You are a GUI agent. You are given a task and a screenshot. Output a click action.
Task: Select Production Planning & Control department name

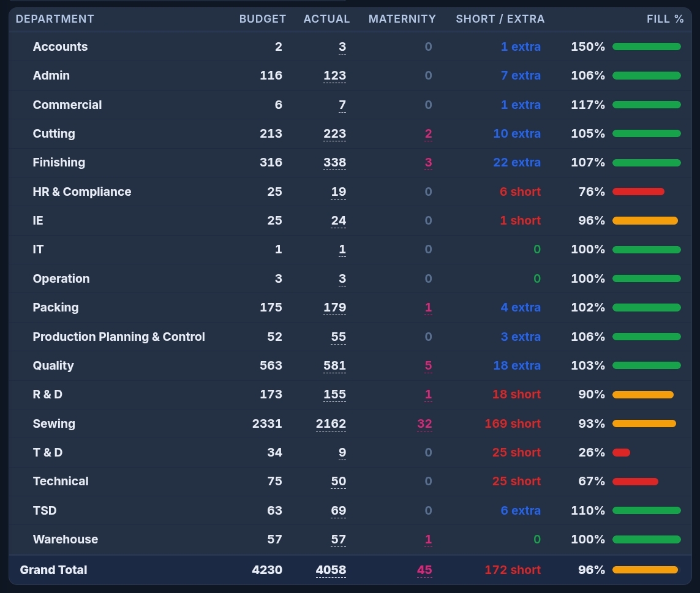pos(119,337)
